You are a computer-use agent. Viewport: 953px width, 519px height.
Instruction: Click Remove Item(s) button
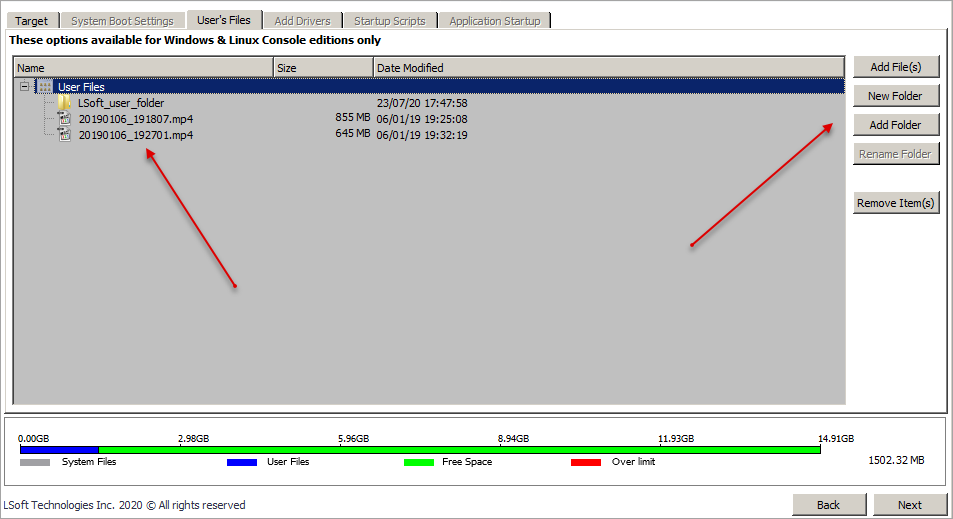click(896, 203)
